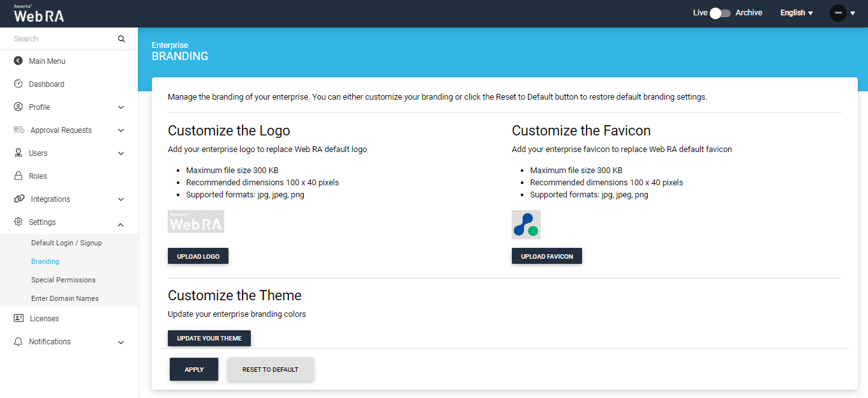Image resolution: width=868 pixels, height=398 pixels.
Task: Click the Enterprise BRANDING page title
Action: coord(180,51)
